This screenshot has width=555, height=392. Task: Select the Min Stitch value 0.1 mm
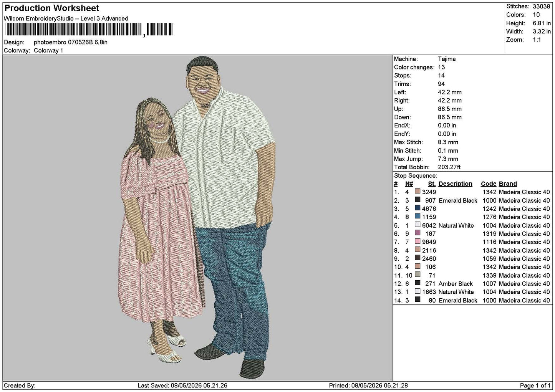[x=448, y=151]
